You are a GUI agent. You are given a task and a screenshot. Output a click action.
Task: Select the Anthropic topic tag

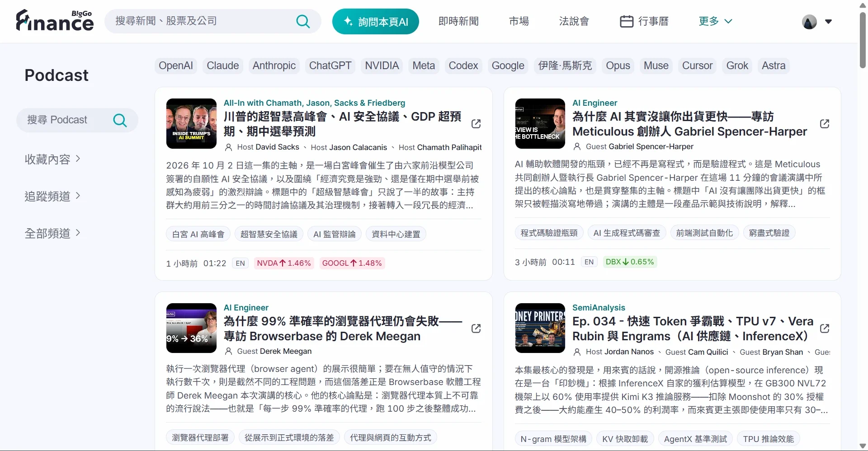(274, 66)
